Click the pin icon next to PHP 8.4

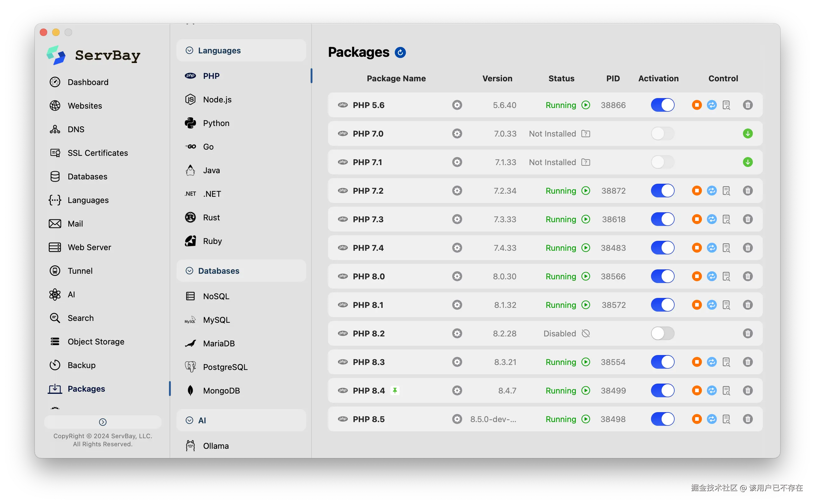click(x=395, y=390)
